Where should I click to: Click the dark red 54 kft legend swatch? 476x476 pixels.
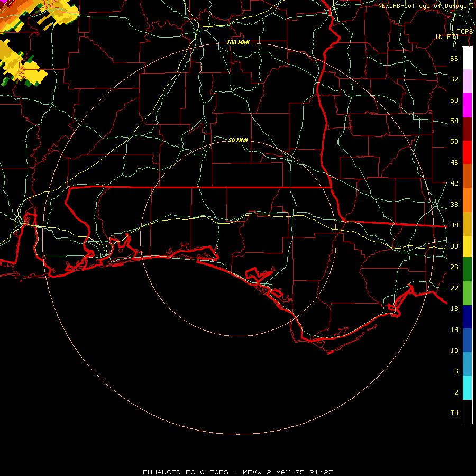point(467,129)
